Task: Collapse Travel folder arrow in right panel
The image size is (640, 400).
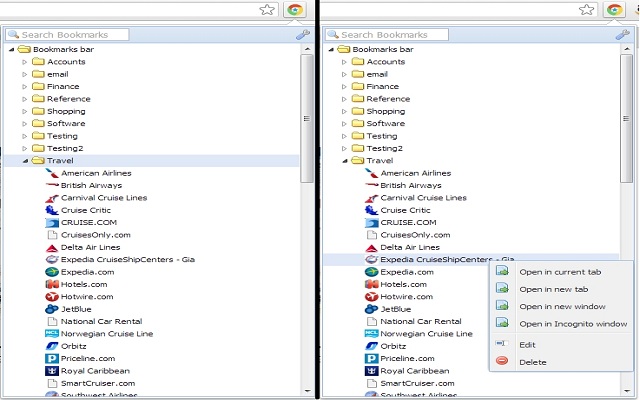Action: click(x=345, y=161)
